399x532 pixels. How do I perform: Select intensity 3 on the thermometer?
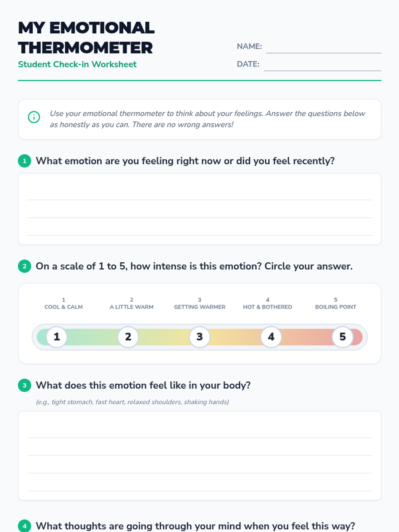[199, 337]
